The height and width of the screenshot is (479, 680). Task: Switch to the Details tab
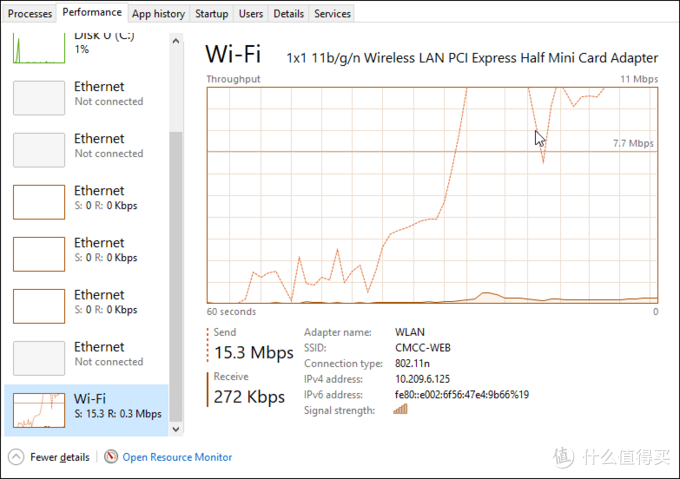pyautogui.click(x=288, y=13)
